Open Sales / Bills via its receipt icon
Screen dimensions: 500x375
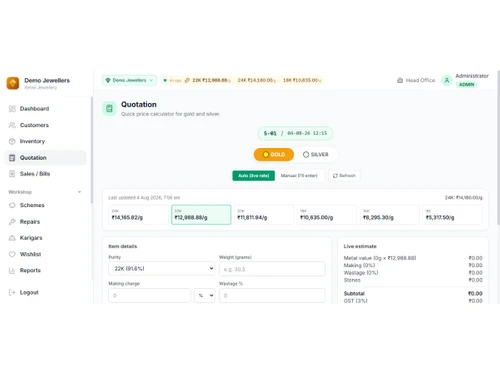coord(12,174)
